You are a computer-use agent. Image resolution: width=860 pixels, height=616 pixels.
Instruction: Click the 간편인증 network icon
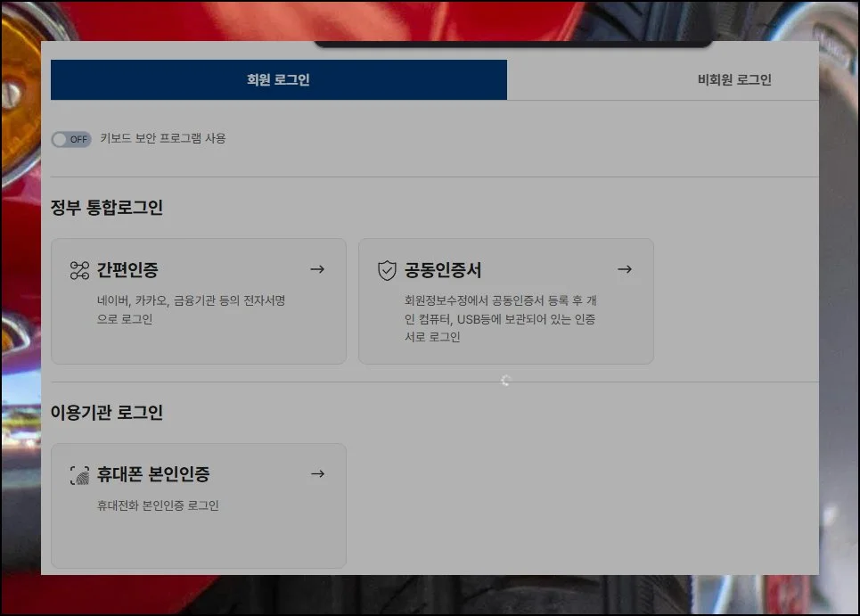click(79, 270)
